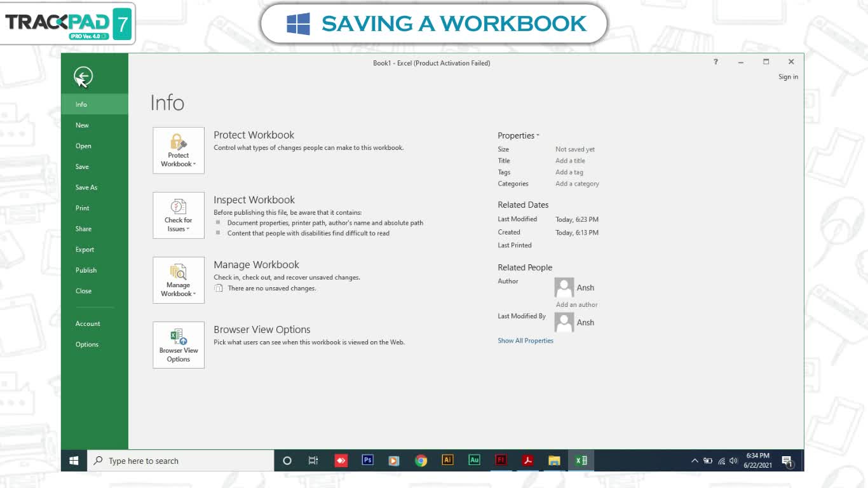Image resolution: width=868 pixels, height=488 pixels.
Task: Open Photoshop from the taskbar
Action: 367,461
